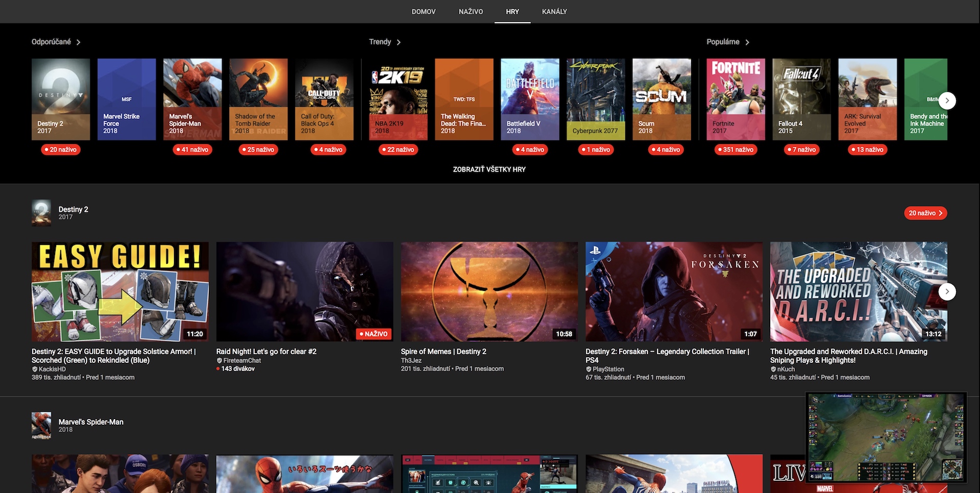Visit the nKuch channel
The width and height of the screenshot is (980, 493).
(x=786, y=369)
